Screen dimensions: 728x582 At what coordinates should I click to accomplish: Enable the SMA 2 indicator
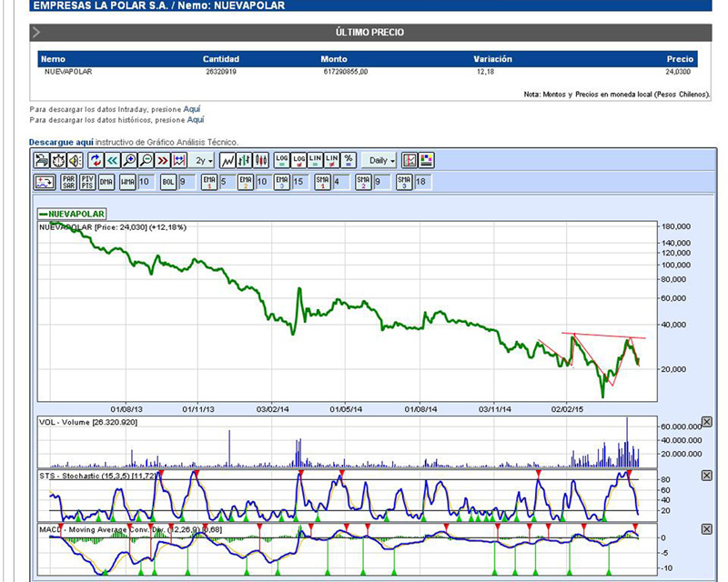pos(363,182)
